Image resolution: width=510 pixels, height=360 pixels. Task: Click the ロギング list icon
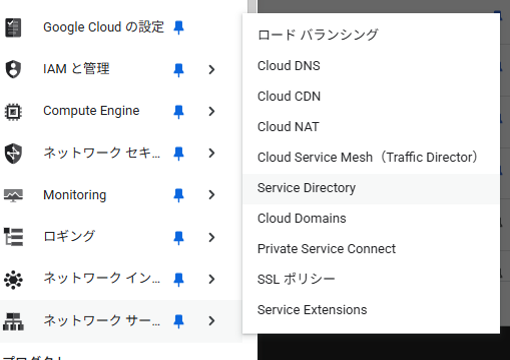[x=13, y=237]
